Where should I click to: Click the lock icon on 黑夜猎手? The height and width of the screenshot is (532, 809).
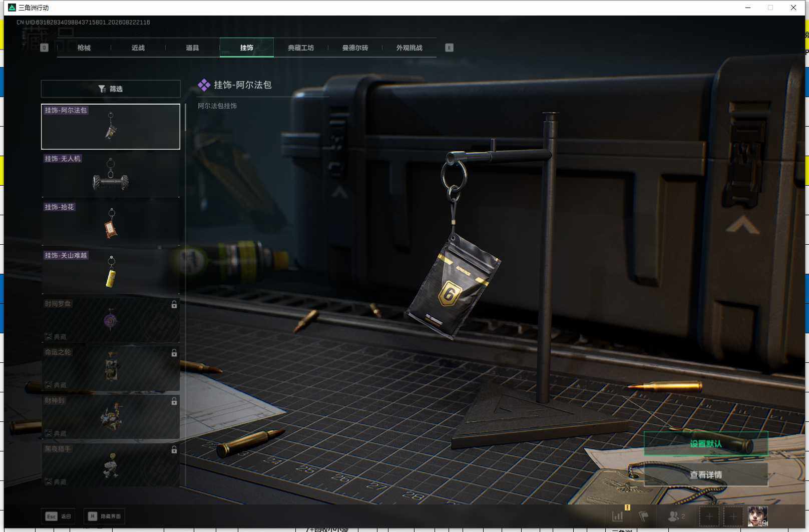point(174,450)
